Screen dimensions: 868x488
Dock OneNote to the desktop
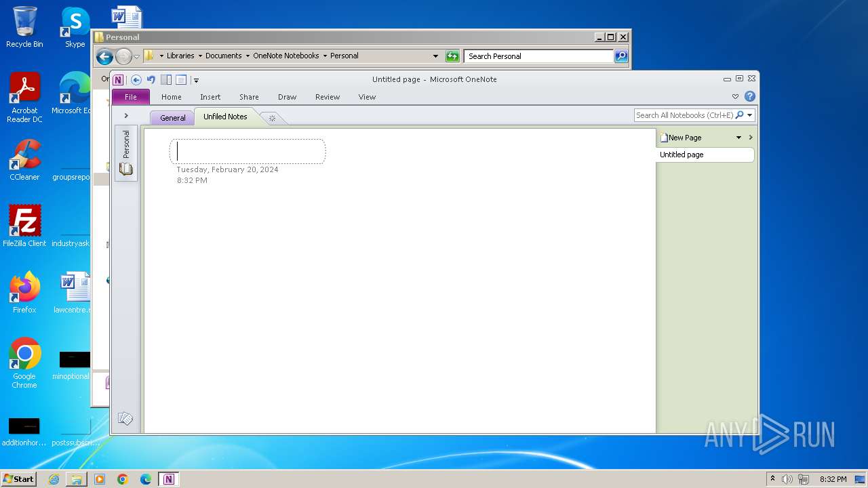coord(166,80)
